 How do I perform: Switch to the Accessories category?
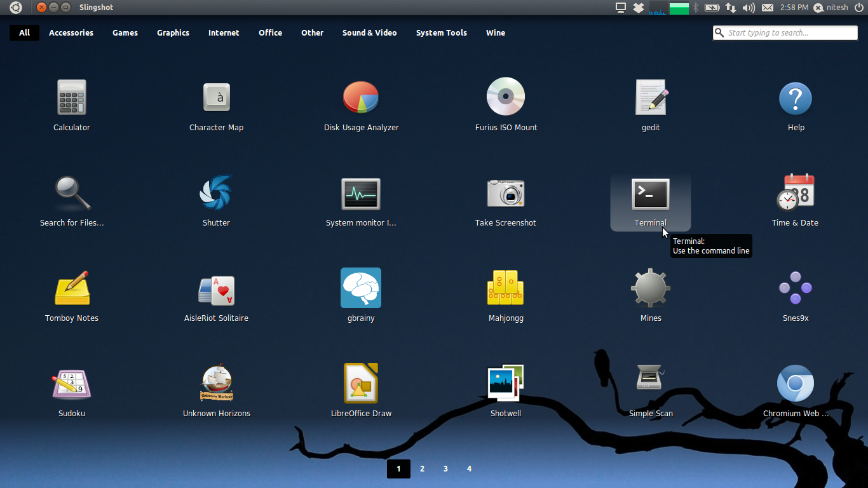tap(71, 33)
